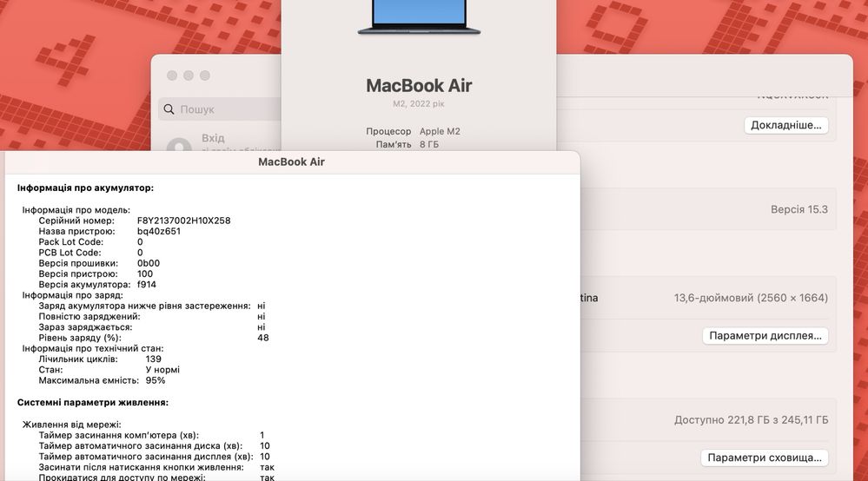Screen dimensions: 868x481
Task: Click display size 13,6-дюймовий (2560 × 1664) text
Action: coord(751,298)
